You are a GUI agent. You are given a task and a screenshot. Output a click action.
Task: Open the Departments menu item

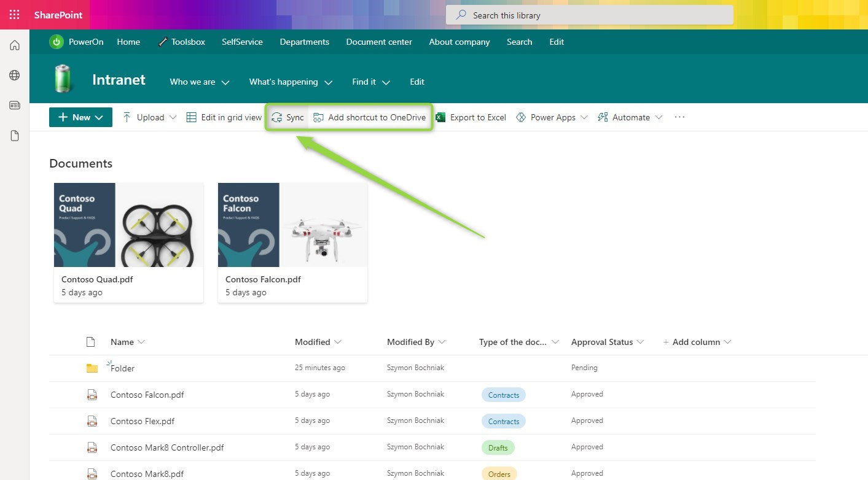[x=304, y=42]
